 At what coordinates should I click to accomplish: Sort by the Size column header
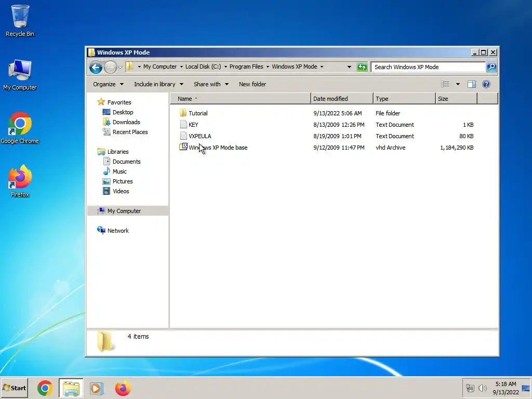pos(456,99)
